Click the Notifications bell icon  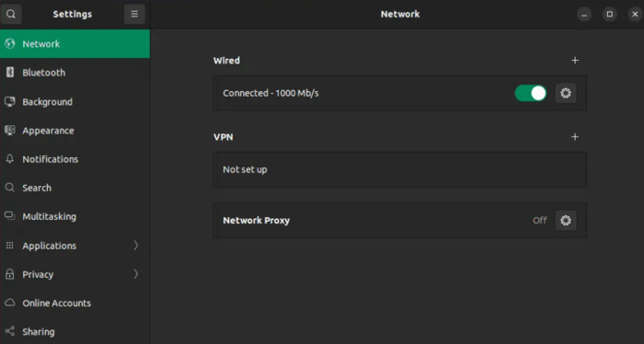click(10, 159)
